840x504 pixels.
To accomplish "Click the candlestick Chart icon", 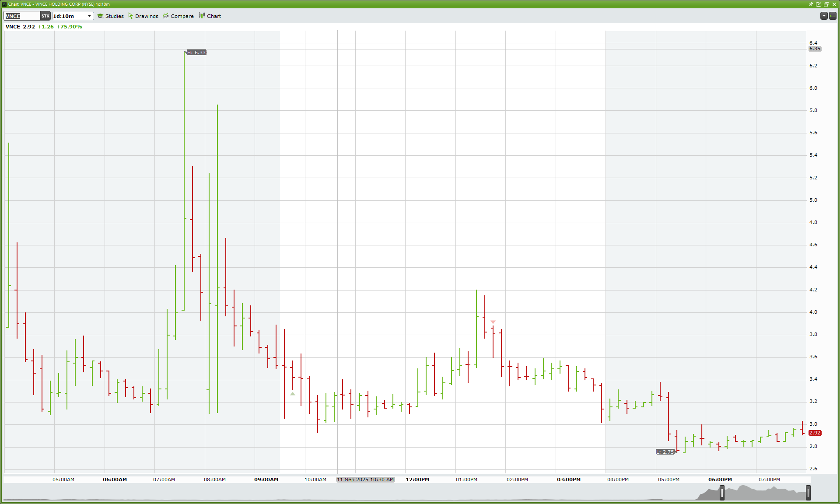I will click(202, 16).
